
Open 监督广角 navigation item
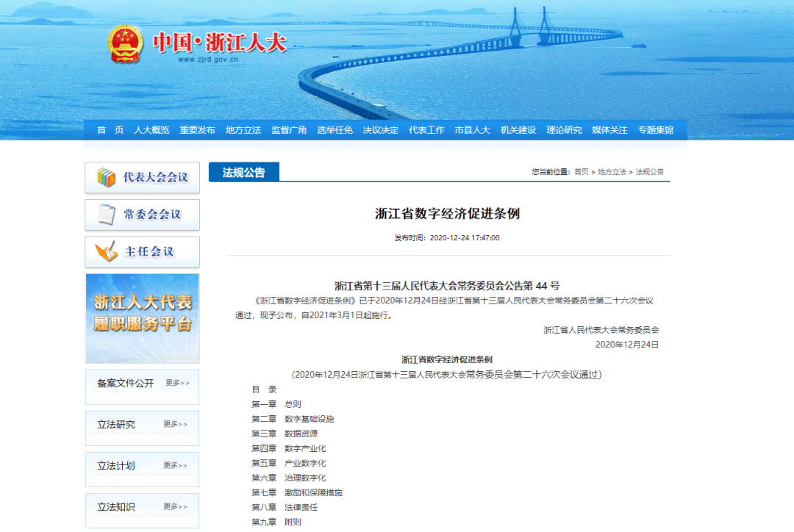point(289,130)
